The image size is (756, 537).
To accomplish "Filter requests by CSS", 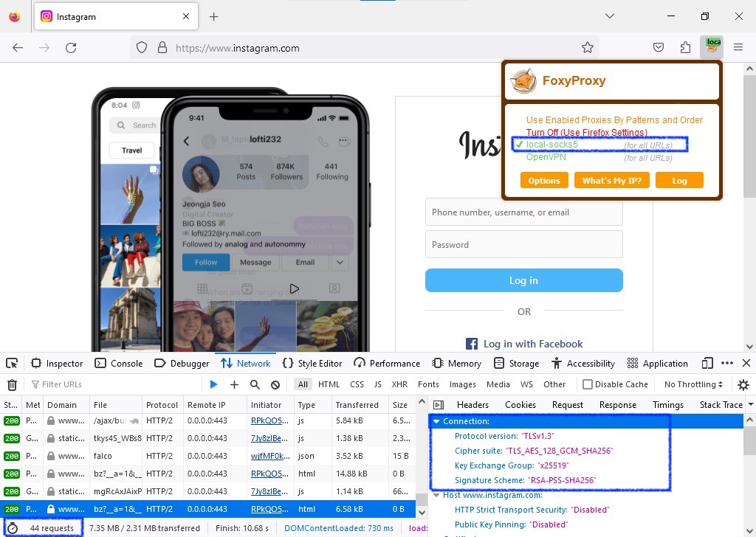I will [357, 384].
